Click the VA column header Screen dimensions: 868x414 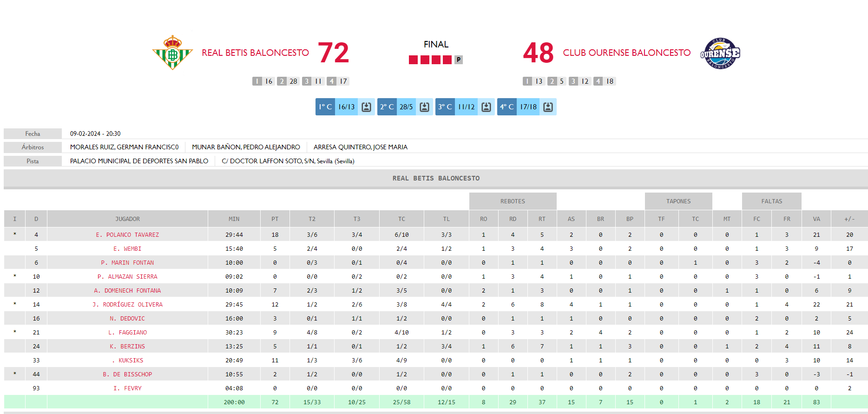816,219
